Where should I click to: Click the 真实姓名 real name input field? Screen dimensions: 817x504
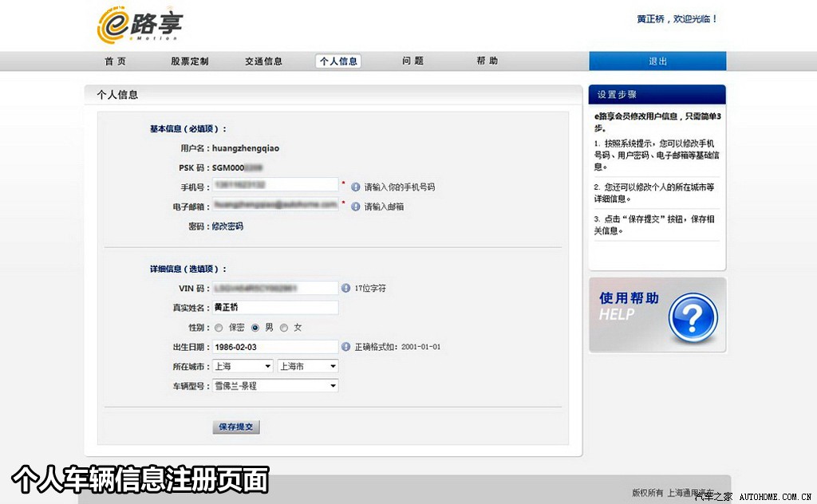coord(274,308)
